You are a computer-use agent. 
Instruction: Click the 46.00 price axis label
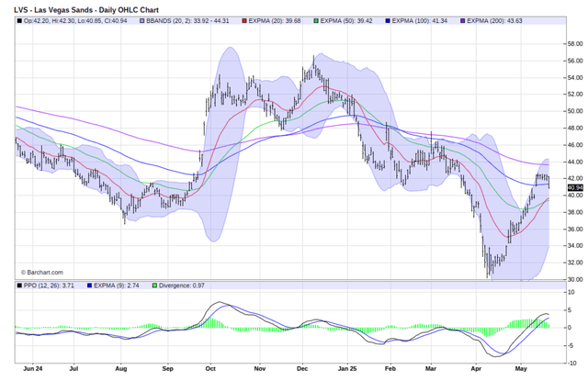tap(575, 145)
